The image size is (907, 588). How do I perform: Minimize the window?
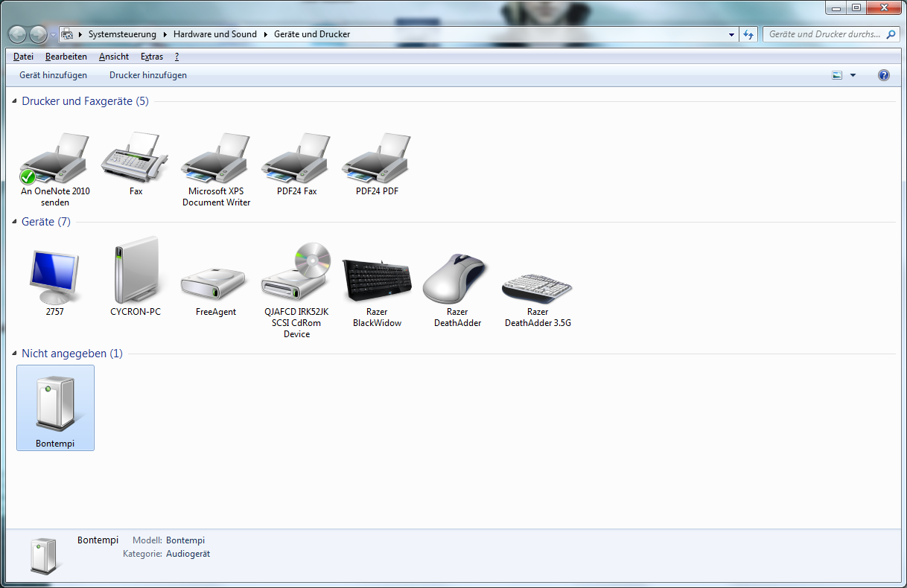tap(836, 7)
